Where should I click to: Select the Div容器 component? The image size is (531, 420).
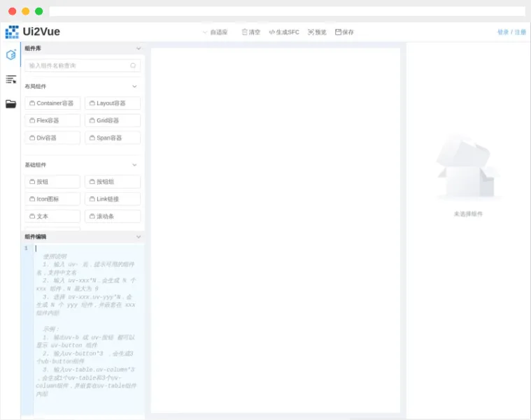tap(52, 138)
